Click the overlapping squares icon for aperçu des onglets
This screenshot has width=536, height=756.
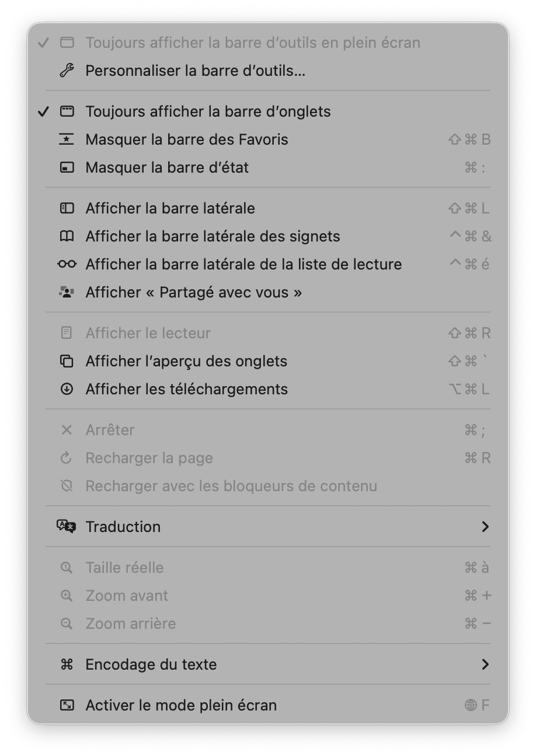(67, 361)
